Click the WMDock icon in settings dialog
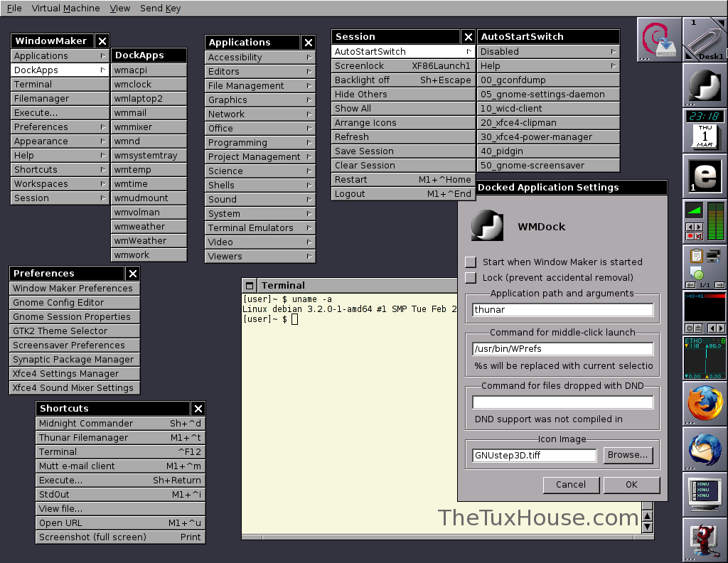 [487, 225]
